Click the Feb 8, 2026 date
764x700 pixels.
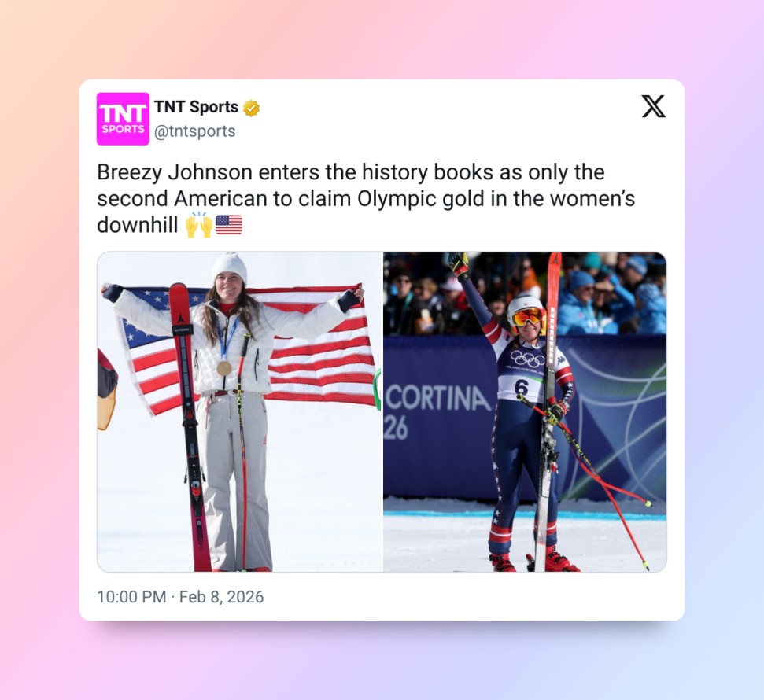[x=221, y=597]
